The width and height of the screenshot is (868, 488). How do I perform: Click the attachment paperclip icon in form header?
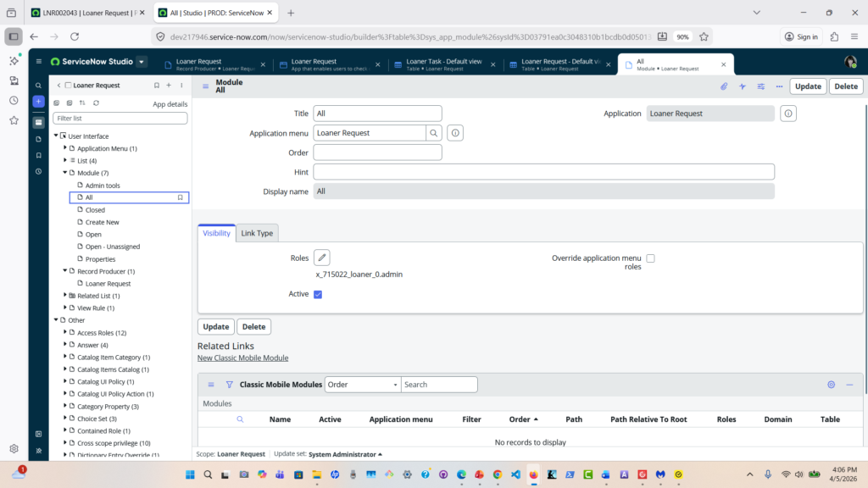point(724,86)
